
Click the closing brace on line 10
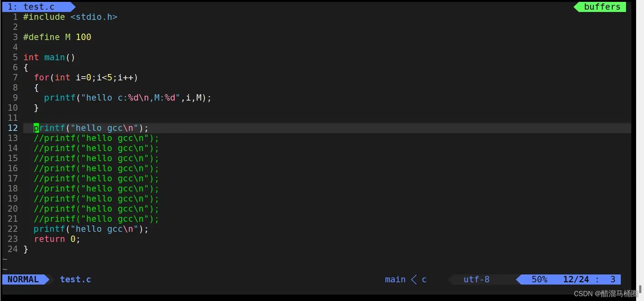tap(36, 108)
